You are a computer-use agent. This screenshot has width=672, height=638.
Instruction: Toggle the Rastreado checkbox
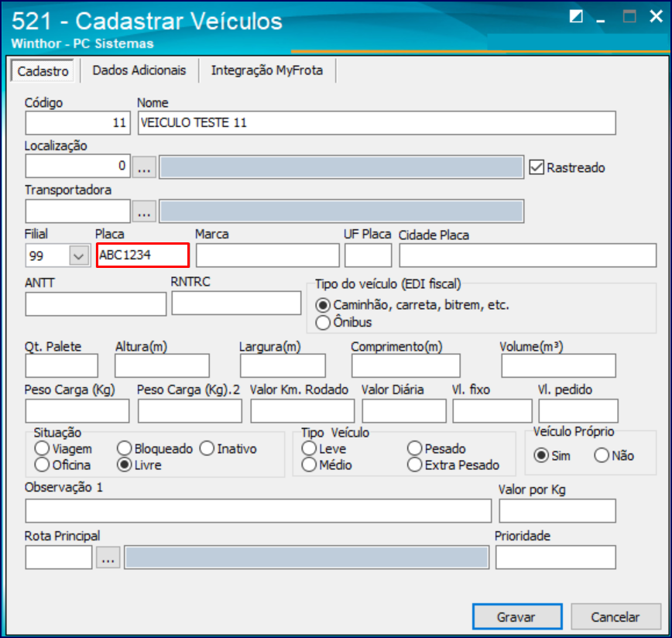pyautogui.click(x=537, y=167)
